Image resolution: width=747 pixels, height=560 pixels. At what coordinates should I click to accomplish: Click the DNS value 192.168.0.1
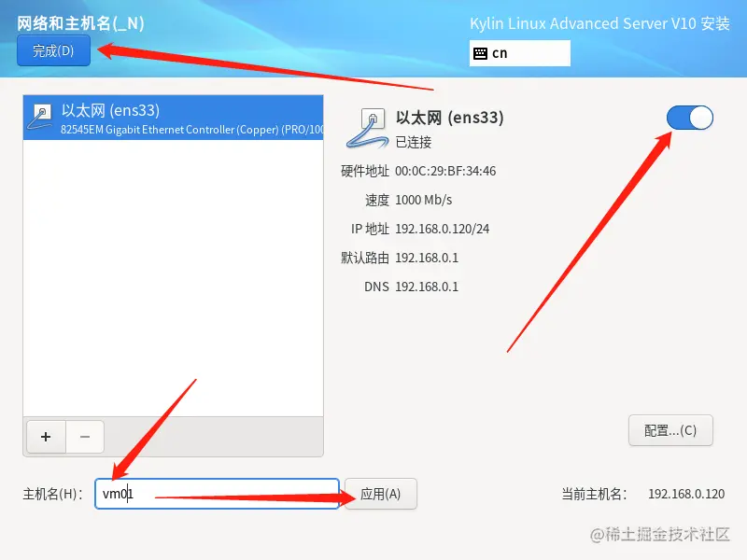tap(427, 287)
